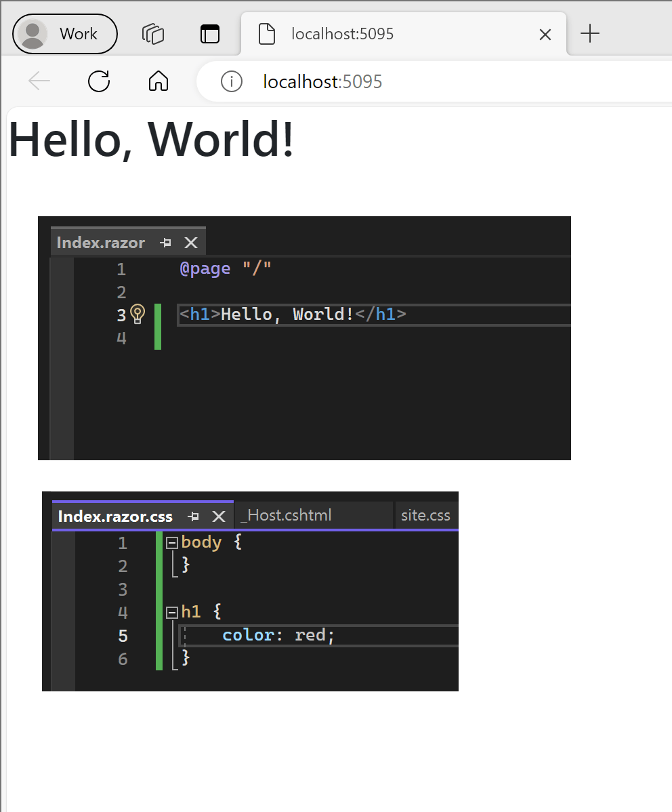Open the browser home page
The height and width of the screenshot is (812, 672).
click(x=158, y=81)
